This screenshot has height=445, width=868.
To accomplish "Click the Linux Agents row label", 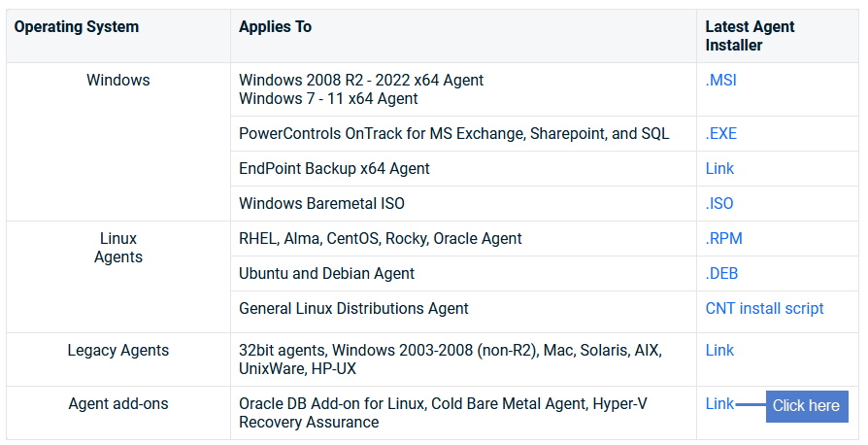I will (x=117, y=248).
